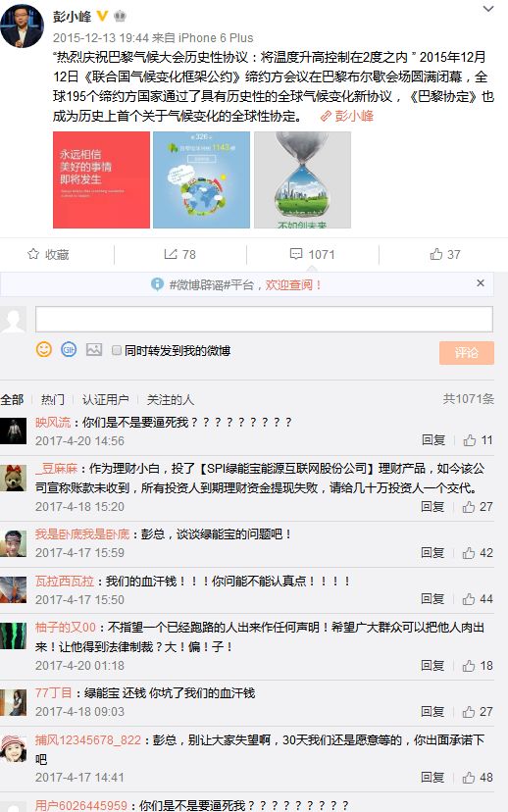
Task: Open the GIF picker icon
Action: [69, 349]
